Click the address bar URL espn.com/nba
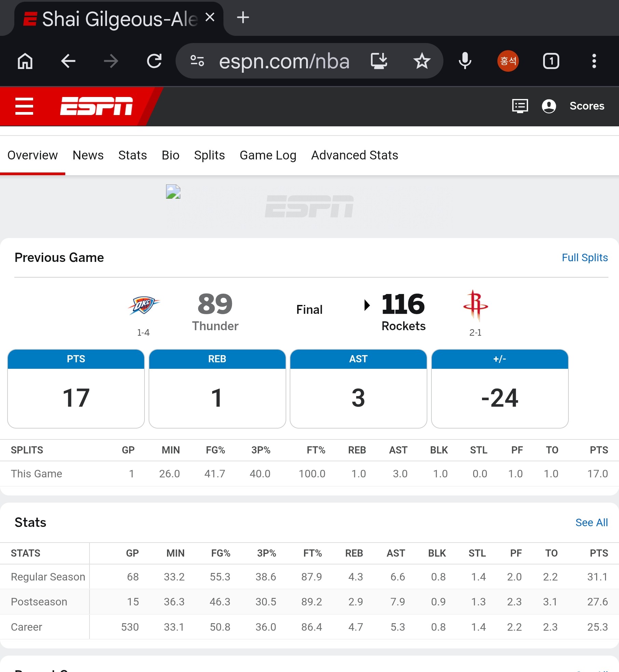 click(284, 61)
